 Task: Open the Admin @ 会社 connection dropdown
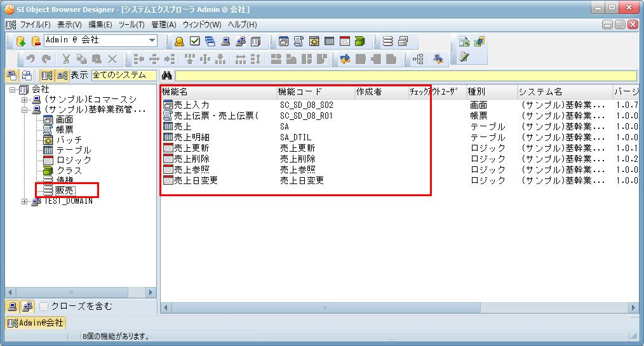tap(152, 41)
